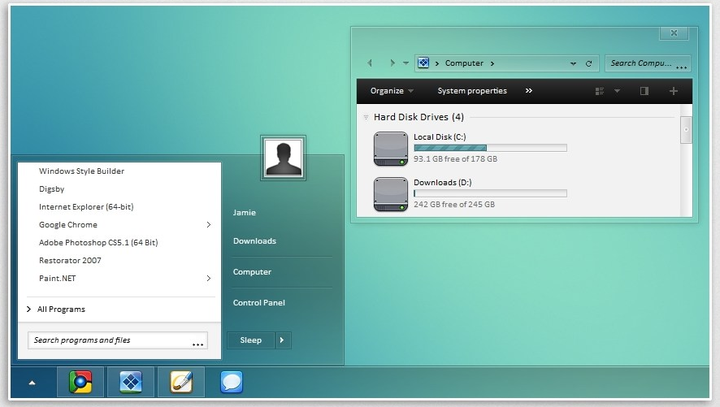720x407 pixels.
Task: Click the Computer breadcrumb in address bar
Action: [x=464, y=63]
